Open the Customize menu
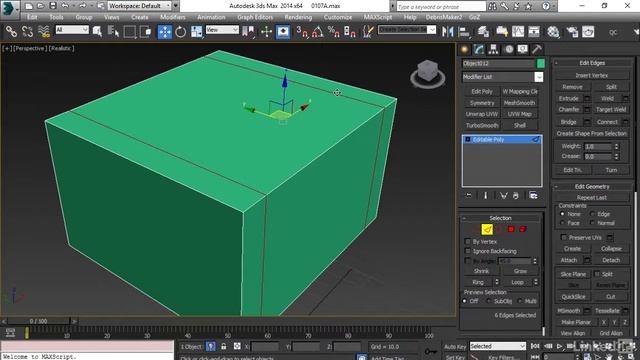 coord(338,17)
